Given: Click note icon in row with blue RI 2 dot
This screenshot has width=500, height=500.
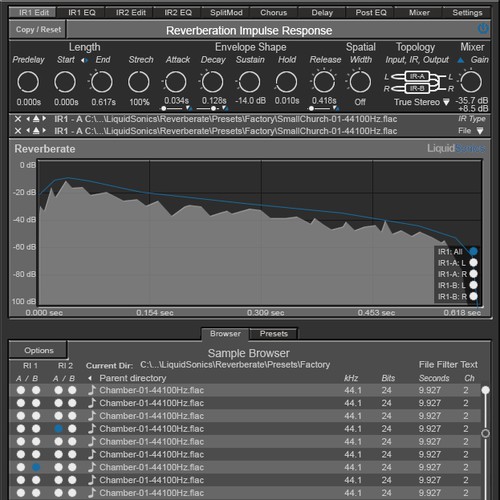Looking at the screenshot, I should [92, 428].
